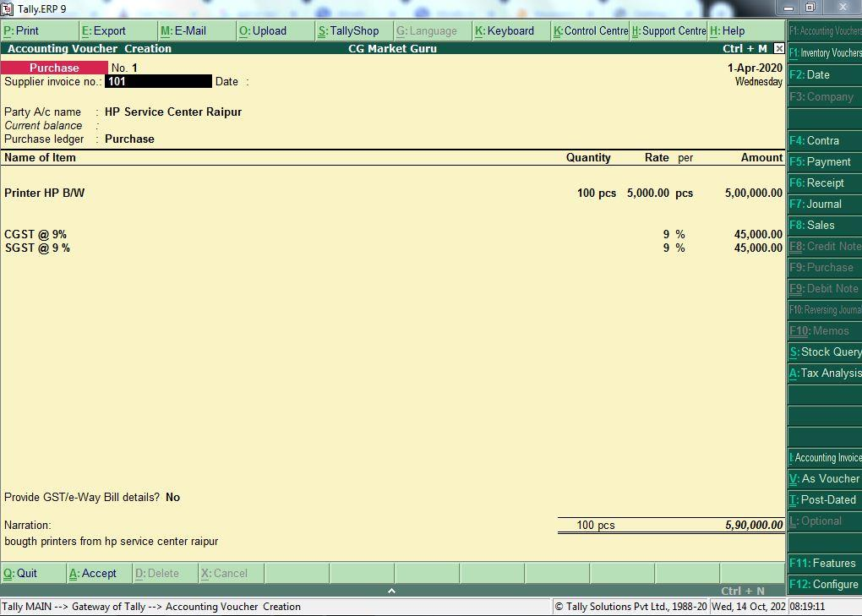Viewport: 862px width, 616px height.
Task: Open the Export menu option
Action: (x=104, y=30)
